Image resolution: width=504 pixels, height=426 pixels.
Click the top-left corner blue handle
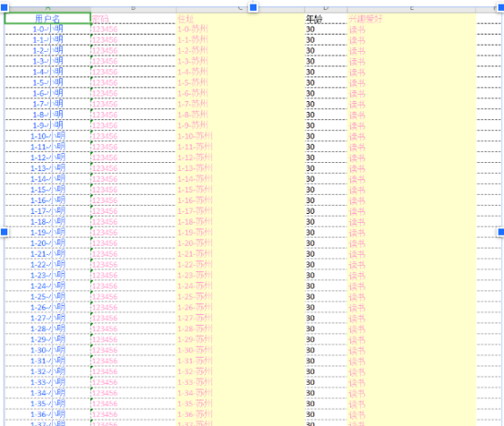pos(5,7)
